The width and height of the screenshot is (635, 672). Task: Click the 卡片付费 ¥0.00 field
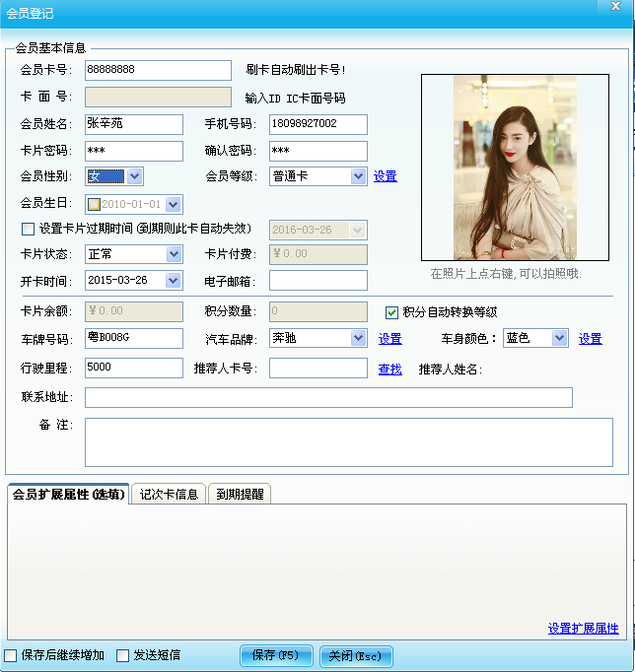click(x=318, y=254)
